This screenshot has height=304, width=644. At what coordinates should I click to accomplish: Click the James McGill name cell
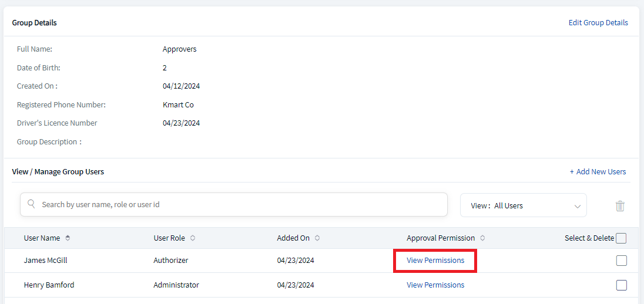tap(45, 260)
